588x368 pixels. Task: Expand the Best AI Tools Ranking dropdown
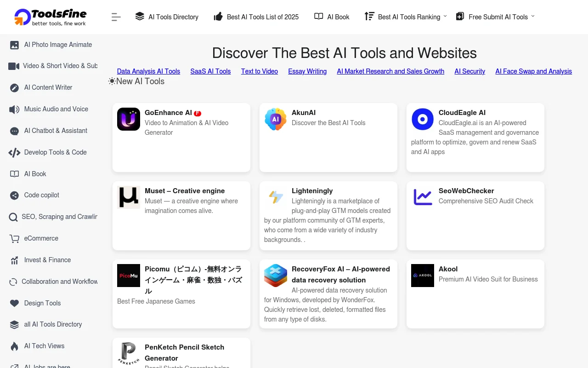tap(404, 17)
